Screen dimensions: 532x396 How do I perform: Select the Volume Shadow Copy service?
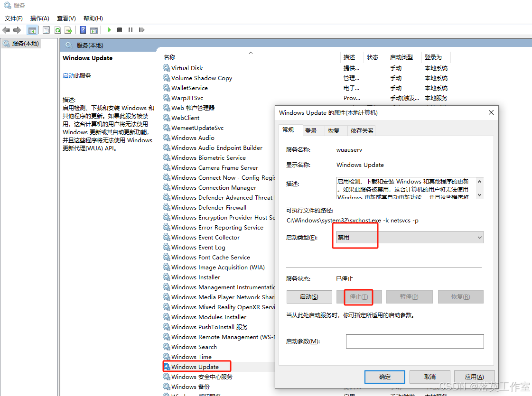[x=202, y=78]
